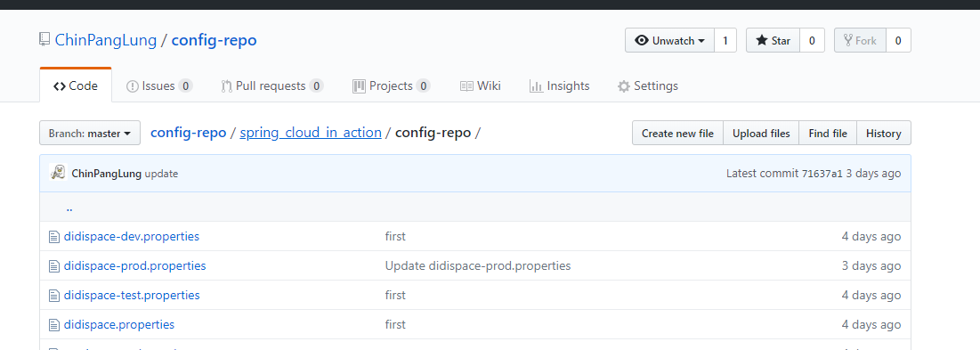Image resolution: width=980 pixels, height=350 pixels.
Task: Click the Create new file button
Action: pyautogui.click(x=677, y=133)
